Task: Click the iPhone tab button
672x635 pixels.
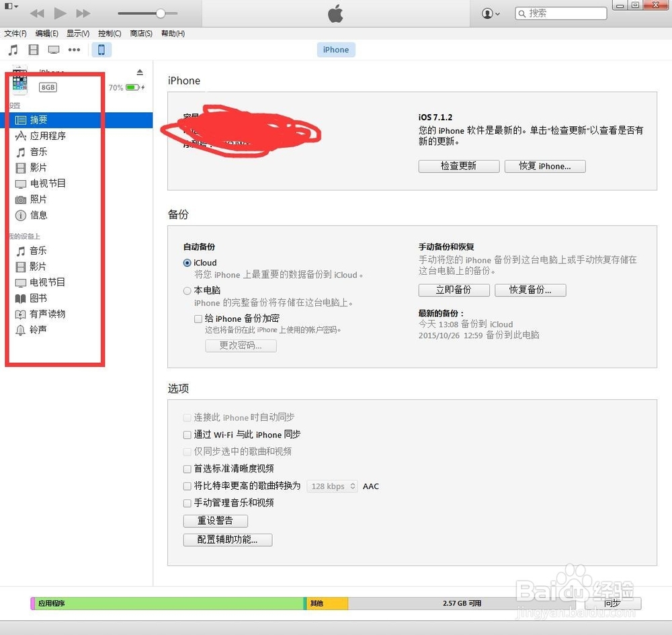Action: [336, 50]
